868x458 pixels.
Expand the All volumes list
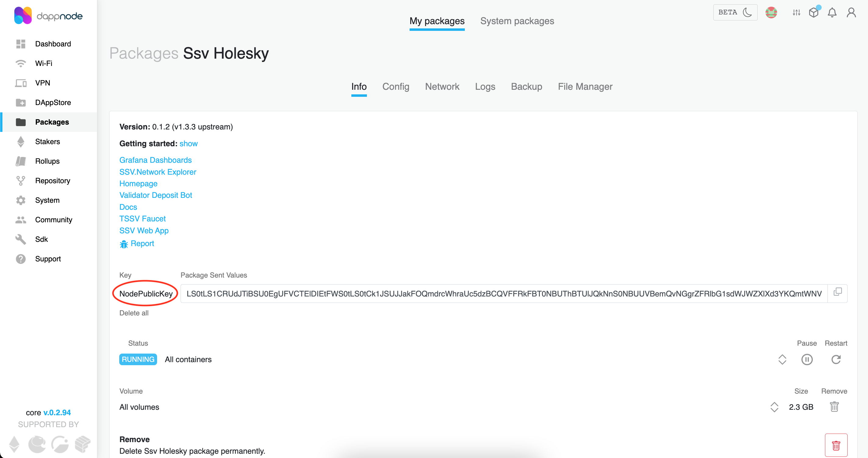pyautogui.click(x=774, y=407)
